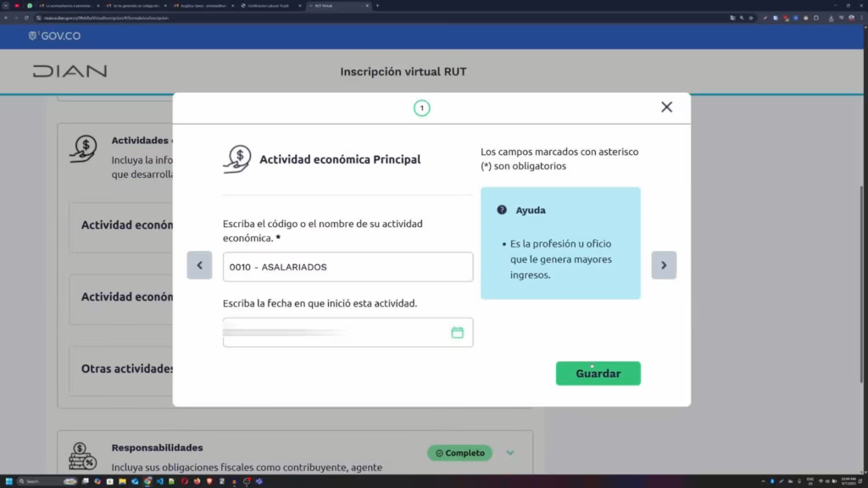Viewport: 868px width, 488px height.
Task: Open Opera browser from taskbar
Action: [184, 481]
